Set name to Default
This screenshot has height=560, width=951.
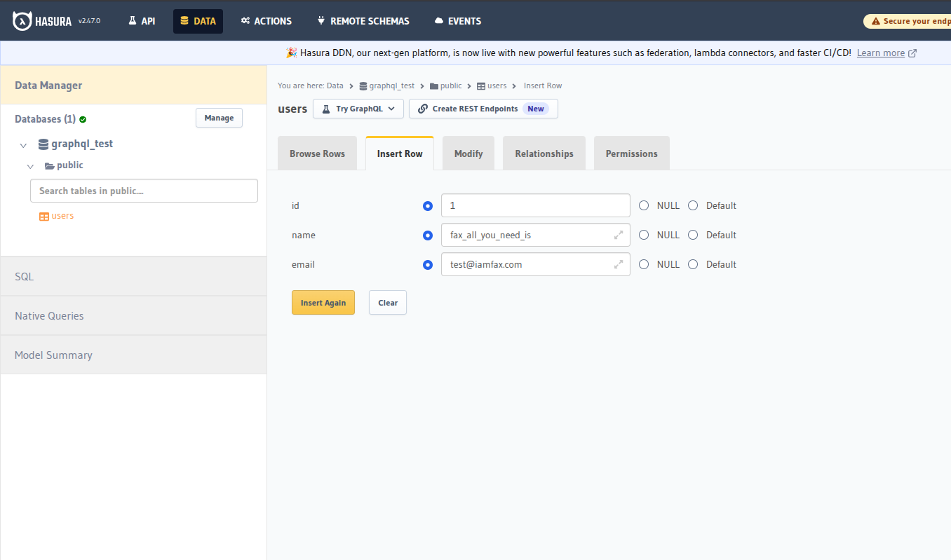(x=693, y=235)
